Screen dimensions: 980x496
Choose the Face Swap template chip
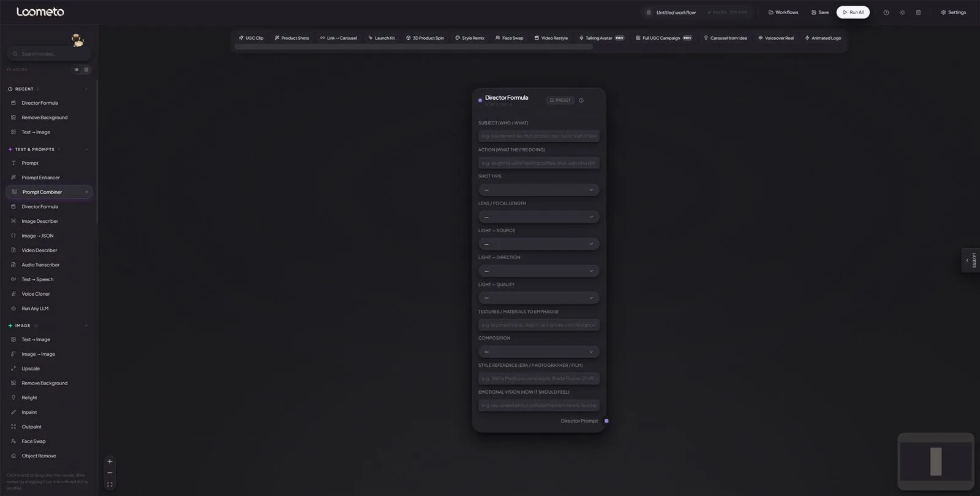point(510,38)
